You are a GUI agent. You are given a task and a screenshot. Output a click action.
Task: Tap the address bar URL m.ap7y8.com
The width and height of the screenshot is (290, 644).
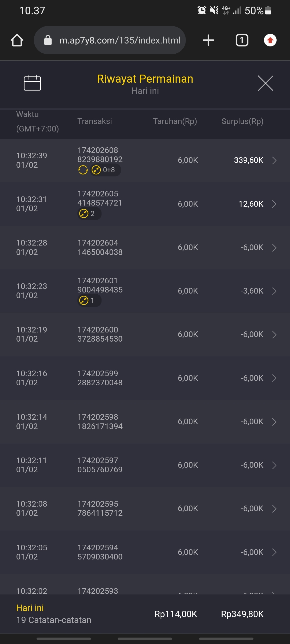point(120,40)
